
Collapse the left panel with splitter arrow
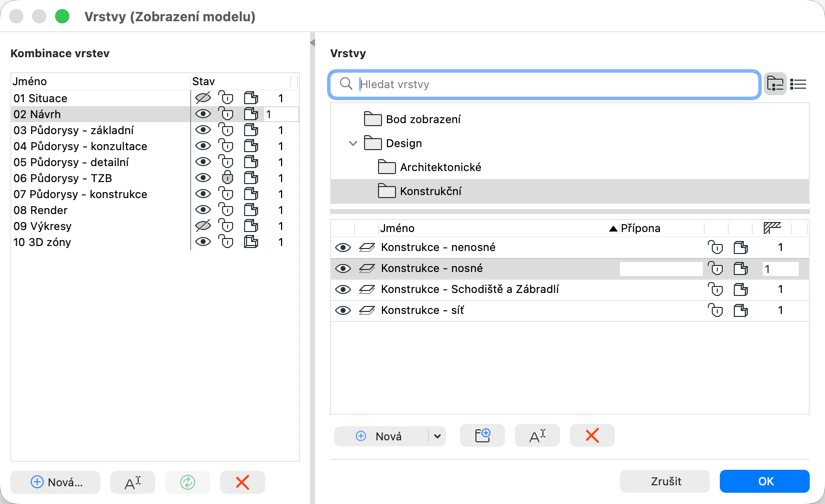pos(312,43)
